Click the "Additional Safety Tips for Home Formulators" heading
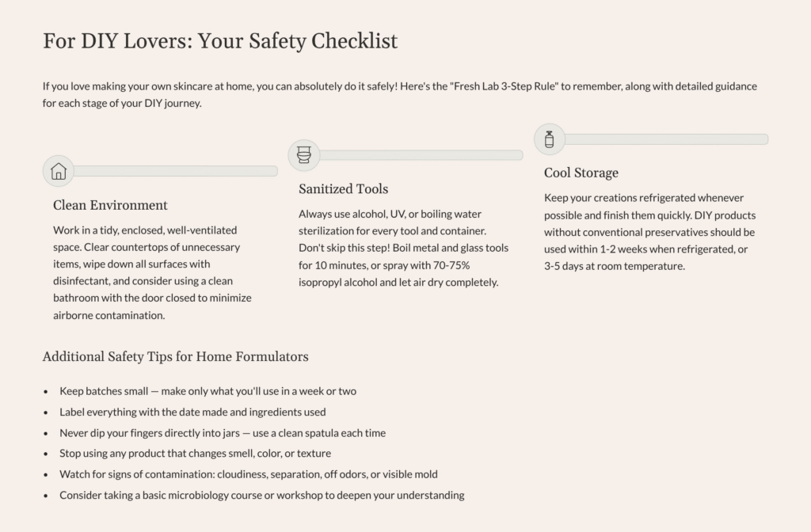Viewport: 811px width, 532px height. pos(175,356)
